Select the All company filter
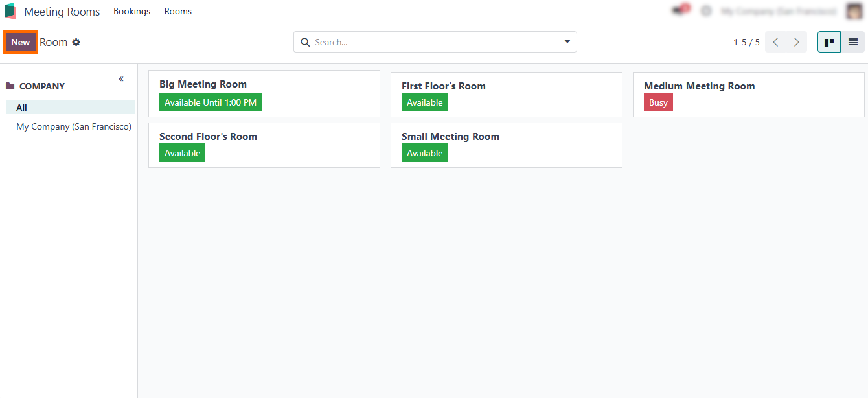This screenshot has width=868, height=398. click(x=22, y=108)
